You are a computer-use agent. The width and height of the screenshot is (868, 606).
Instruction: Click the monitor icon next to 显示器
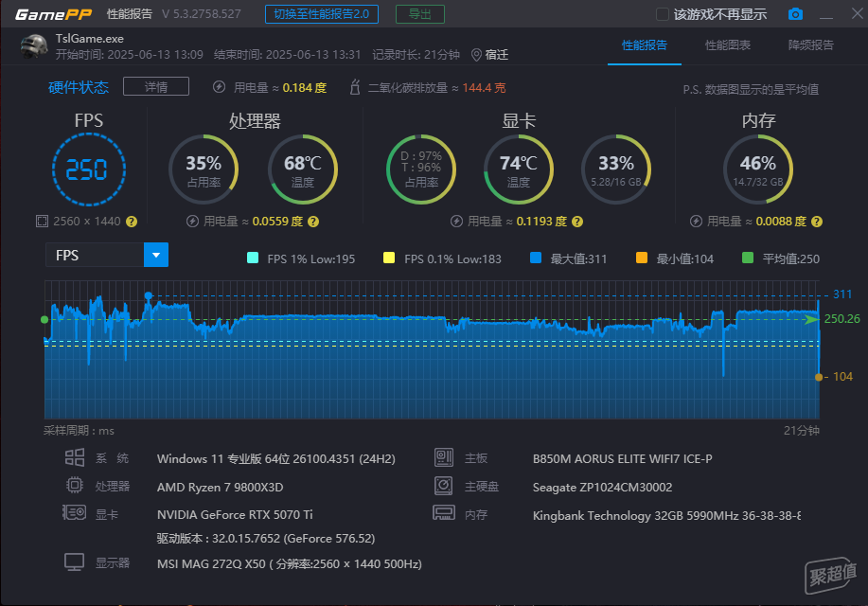click(x=74, y=562)
